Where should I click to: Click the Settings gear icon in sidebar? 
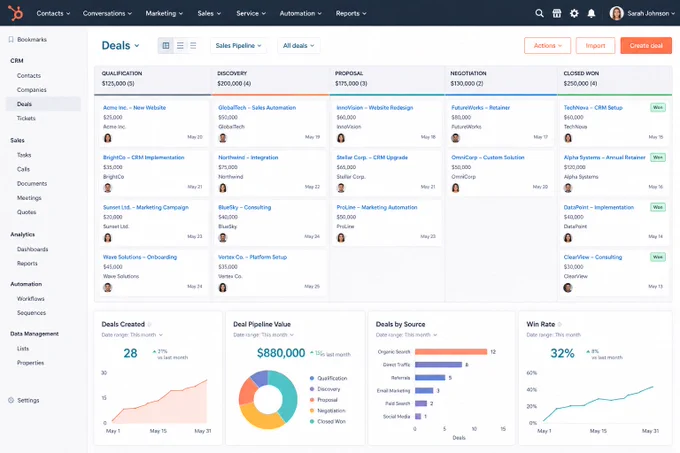11,400
